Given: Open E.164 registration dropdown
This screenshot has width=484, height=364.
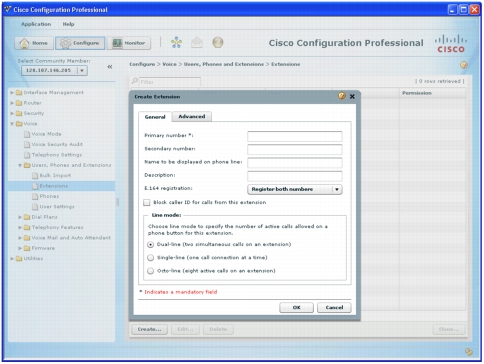Looking at the screenshot, I should click(295, 189).
